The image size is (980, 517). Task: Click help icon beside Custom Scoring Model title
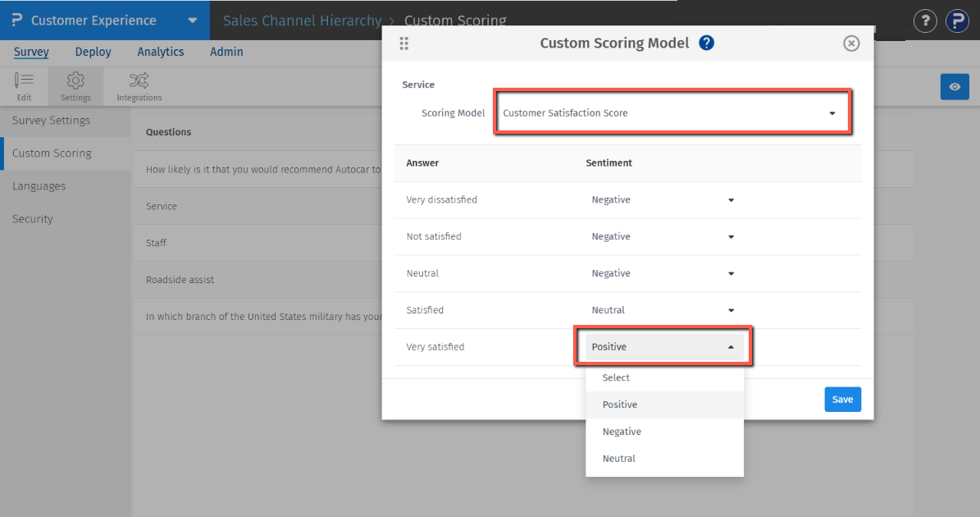pos(706,43)
